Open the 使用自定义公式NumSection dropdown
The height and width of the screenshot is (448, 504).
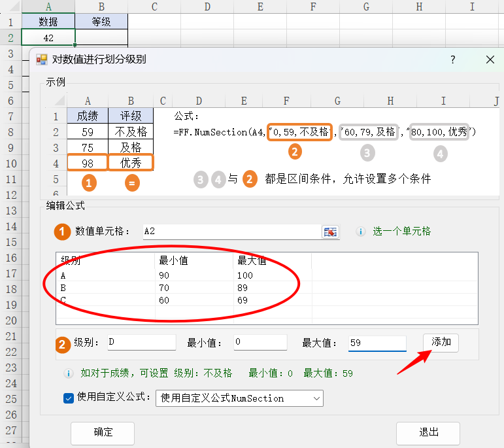click(239, 398)
